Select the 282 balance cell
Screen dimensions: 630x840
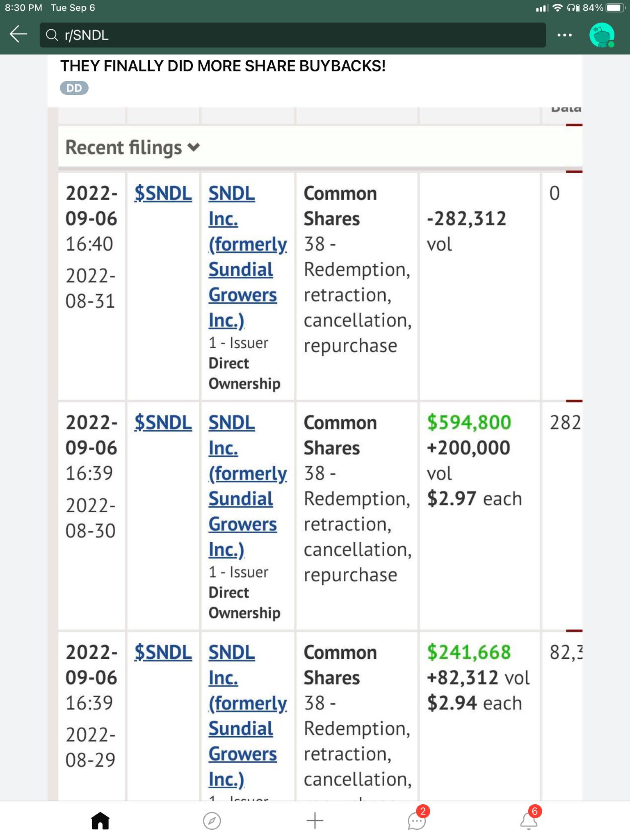pyautogui.click(x=566, y=422)
